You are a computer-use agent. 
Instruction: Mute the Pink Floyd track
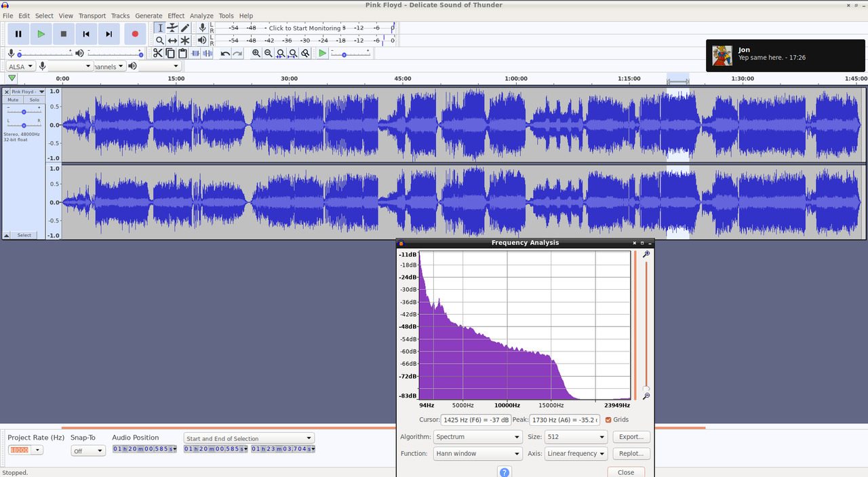(13, 100)
